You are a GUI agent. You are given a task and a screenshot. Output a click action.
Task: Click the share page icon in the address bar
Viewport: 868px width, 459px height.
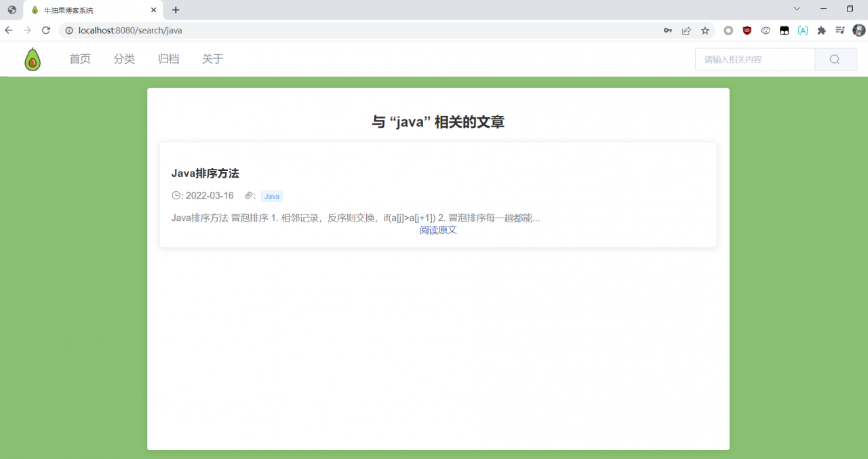point(686,31)
